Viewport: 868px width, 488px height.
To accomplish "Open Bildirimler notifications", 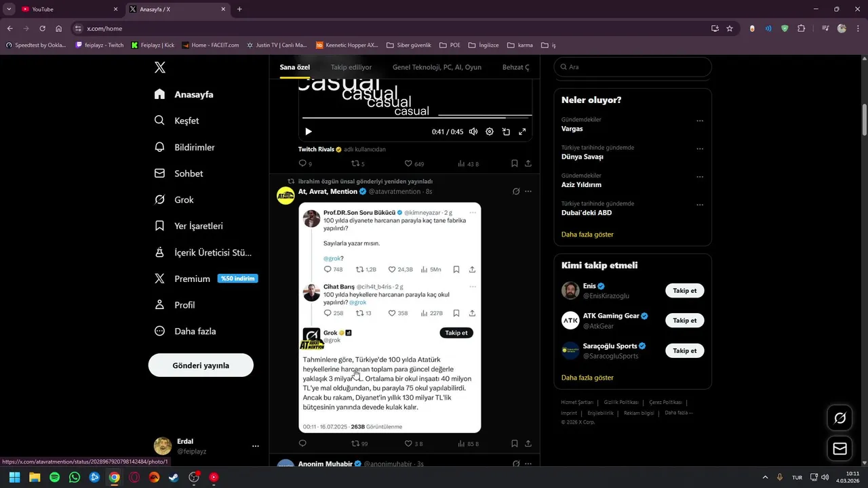I will click(184, 147).
